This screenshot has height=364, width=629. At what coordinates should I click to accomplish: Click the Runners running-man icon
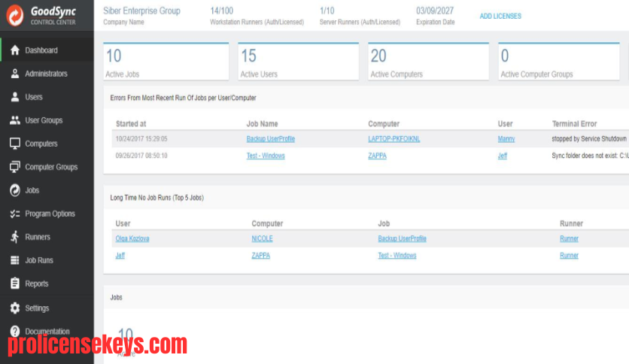15,237
